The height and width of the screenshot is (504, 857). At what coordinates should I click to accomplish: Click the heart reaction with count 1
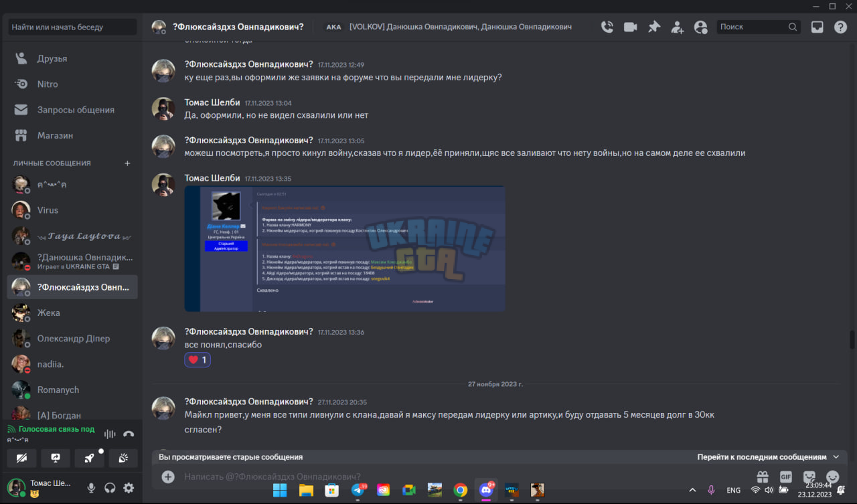pos(198,360)
